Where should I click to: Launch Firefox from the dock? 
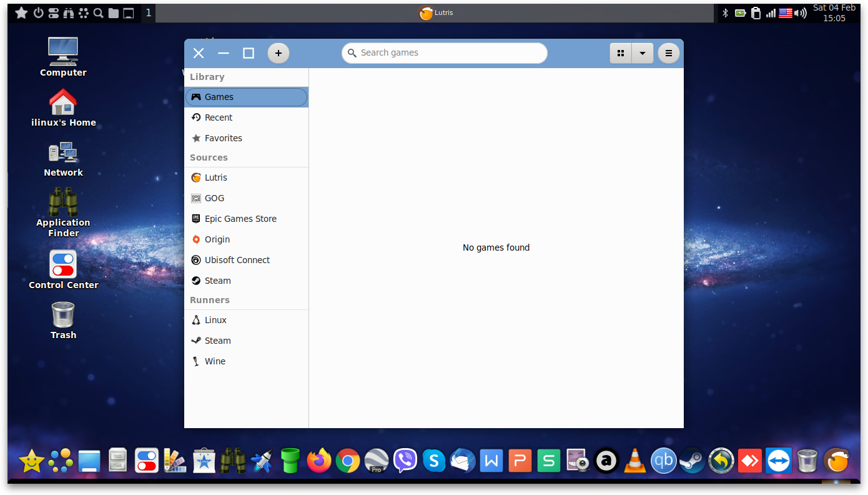tap(319, 461)
